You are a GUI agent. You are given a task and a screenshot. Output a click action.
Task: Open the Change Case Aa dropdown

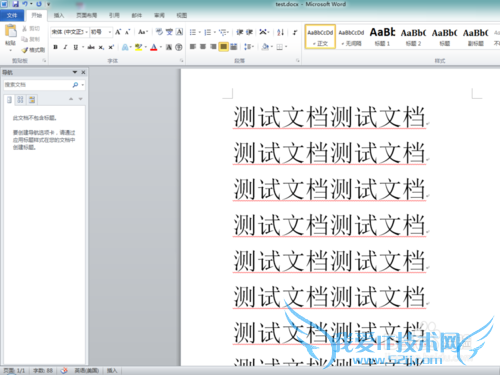click(x=143, y=32)
